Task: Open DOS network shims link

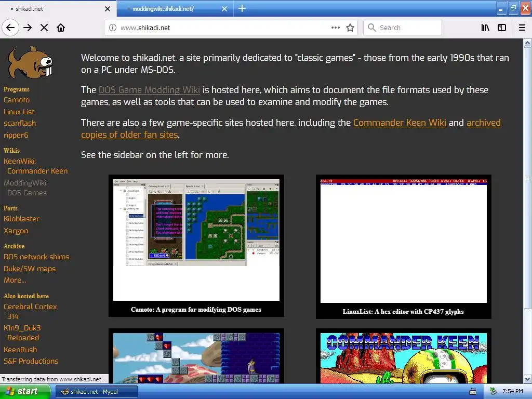Action: coord(36,257)
